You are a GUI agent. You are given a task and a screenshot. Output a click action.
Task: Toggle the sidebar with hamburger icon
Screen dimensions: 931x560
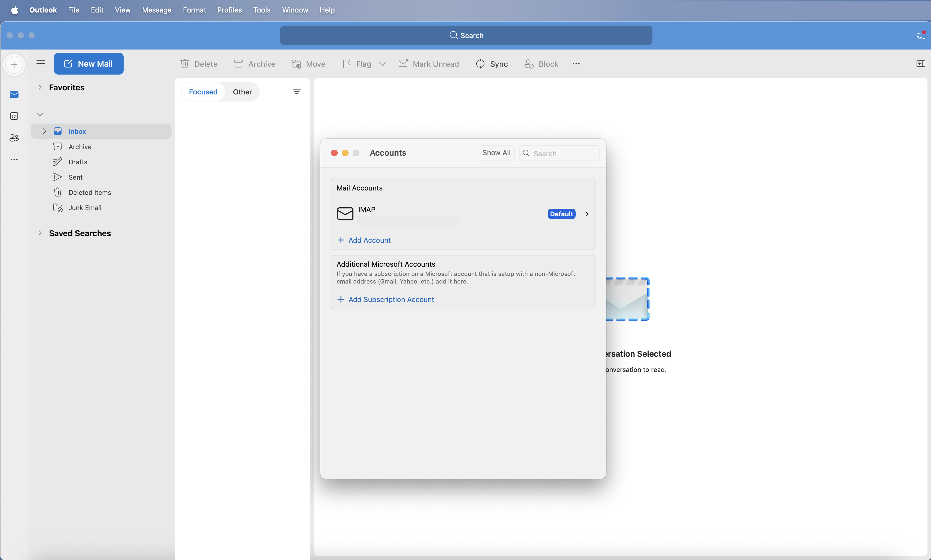[x=41, y=64]
